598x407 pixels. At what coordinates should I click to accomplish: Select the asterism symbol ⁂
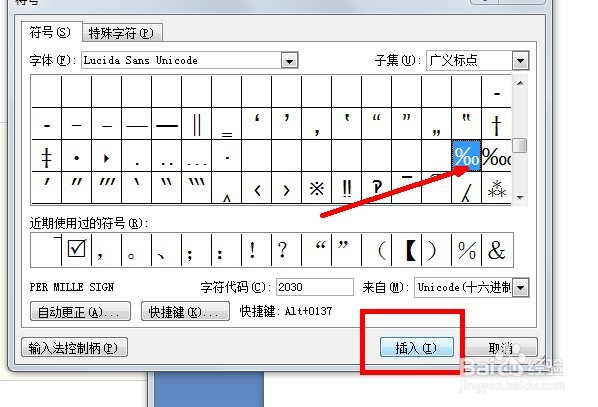click(496, 188)
